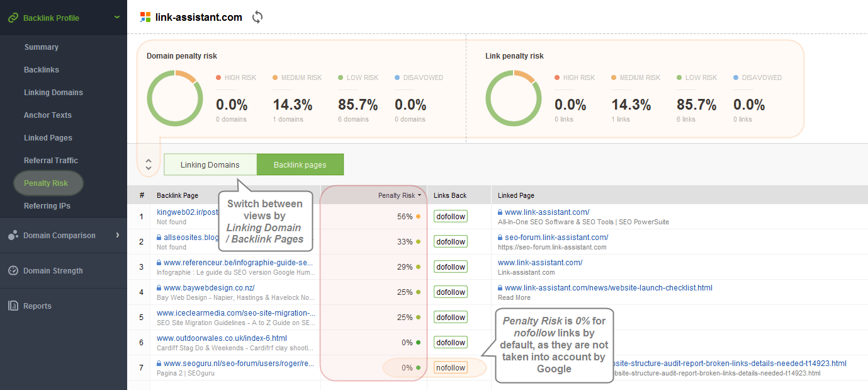The image size is (868, 390).
Task: Open Backlinks in the sidebar
Action: (42, 70)
